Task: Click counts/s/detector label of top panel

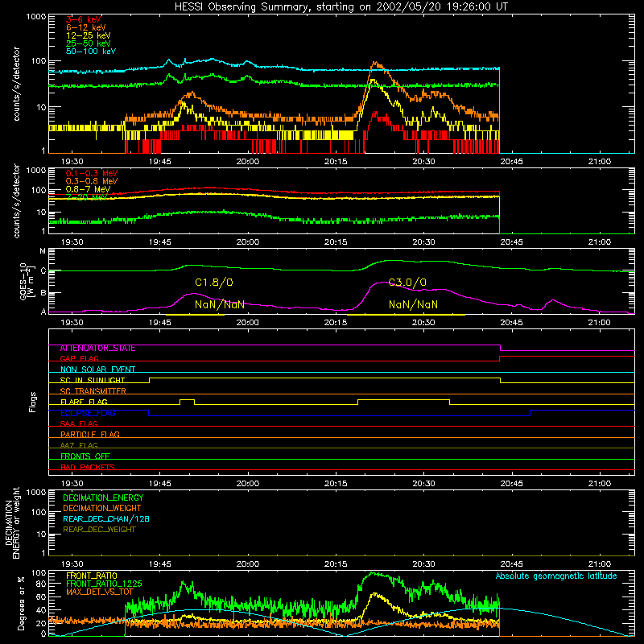Action: click(17, 84)
